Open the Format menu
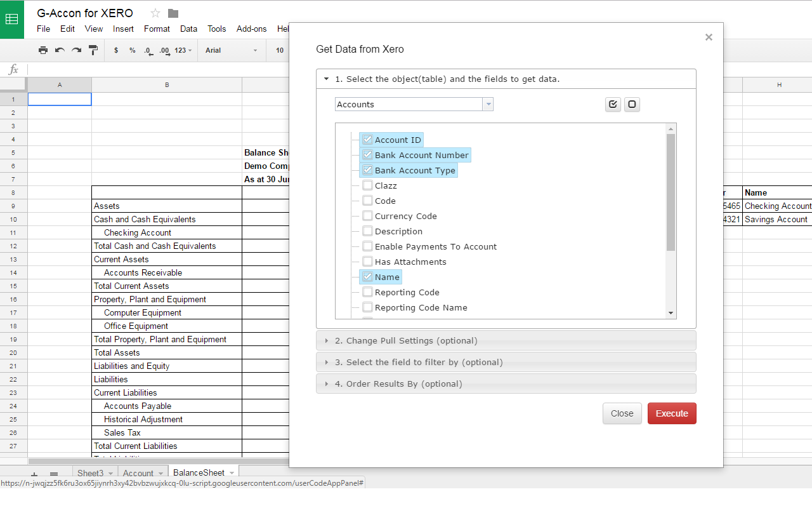Viewport: 812px width, 508px height. pos(157,29)
